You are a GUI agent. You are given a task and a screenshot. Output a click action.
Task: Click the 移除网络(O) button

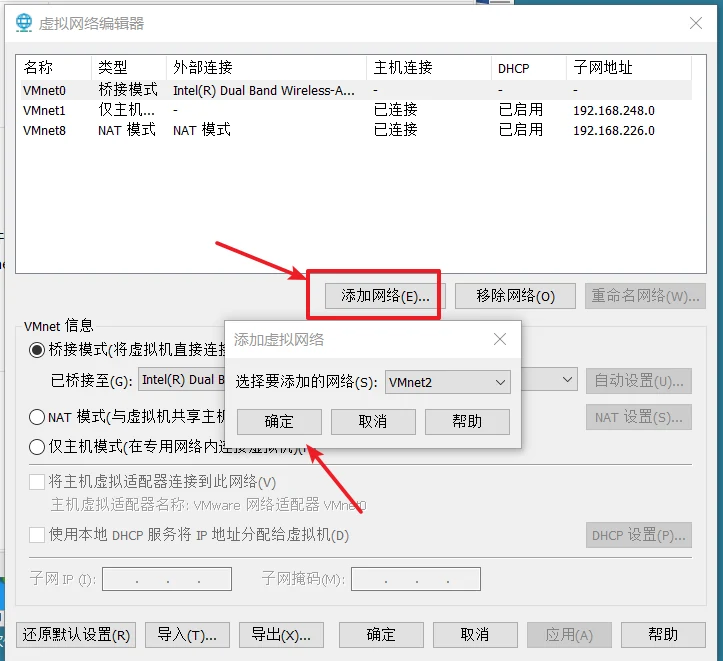tap(515, 296)
